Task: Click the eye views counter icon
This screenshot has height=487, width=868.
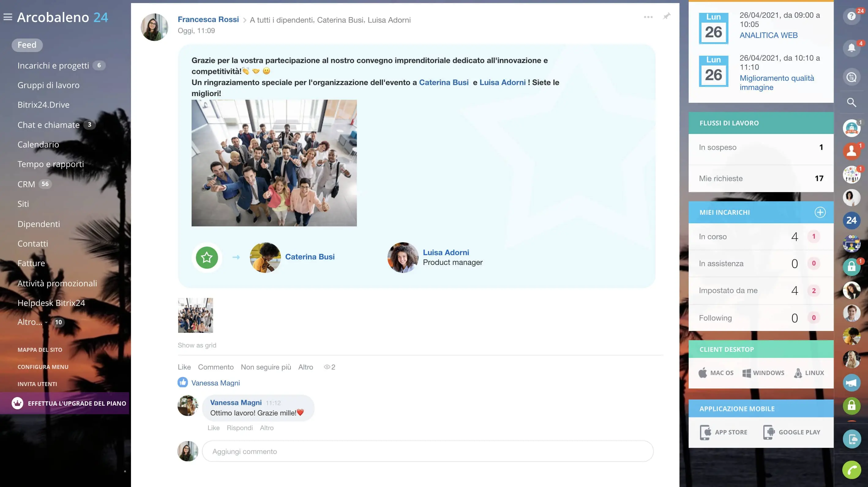Action: coord(327,367)
